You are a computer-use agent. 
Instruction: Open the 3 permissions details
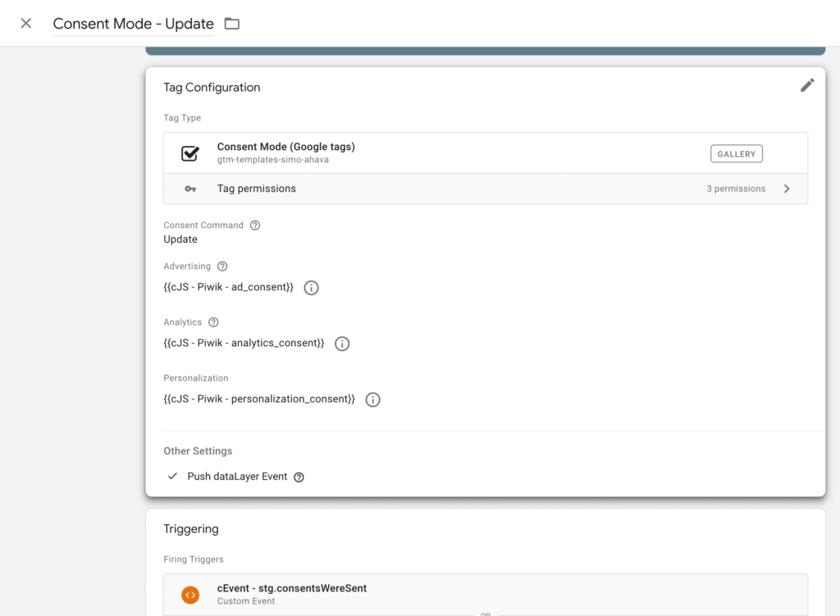pos(736,189)
